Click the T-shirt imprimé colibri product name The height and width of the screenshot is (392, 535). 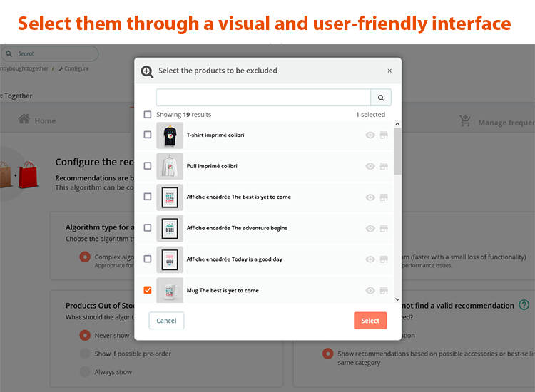[x=215, y=135]
